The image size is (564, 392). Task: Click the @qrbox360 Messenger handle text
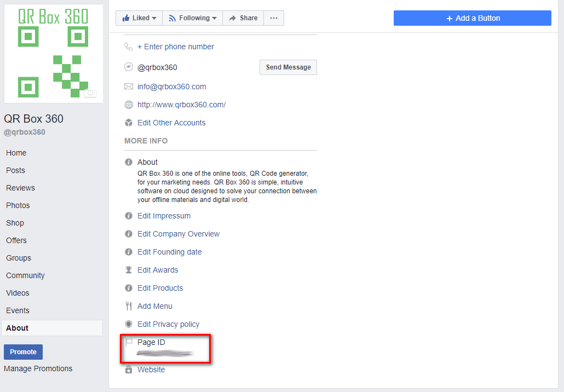(157, 67)
